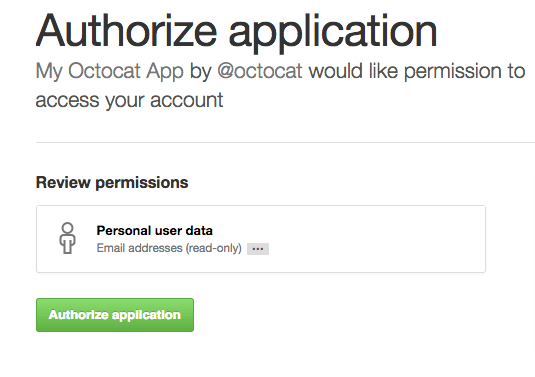This screenshot has width=535, height=377.
Task: Select the Personal user data heading
Action: click(155, 231)
